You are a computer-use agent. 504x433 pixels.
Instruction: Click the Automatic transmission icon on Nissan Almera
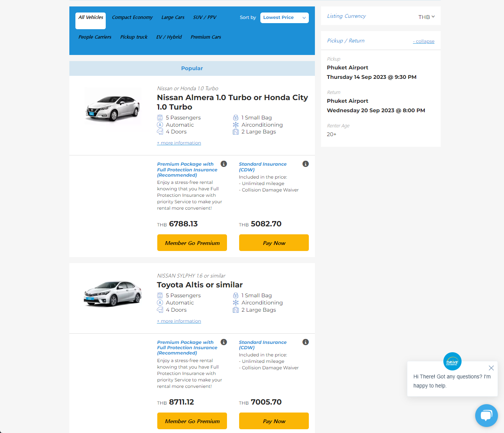160,125
